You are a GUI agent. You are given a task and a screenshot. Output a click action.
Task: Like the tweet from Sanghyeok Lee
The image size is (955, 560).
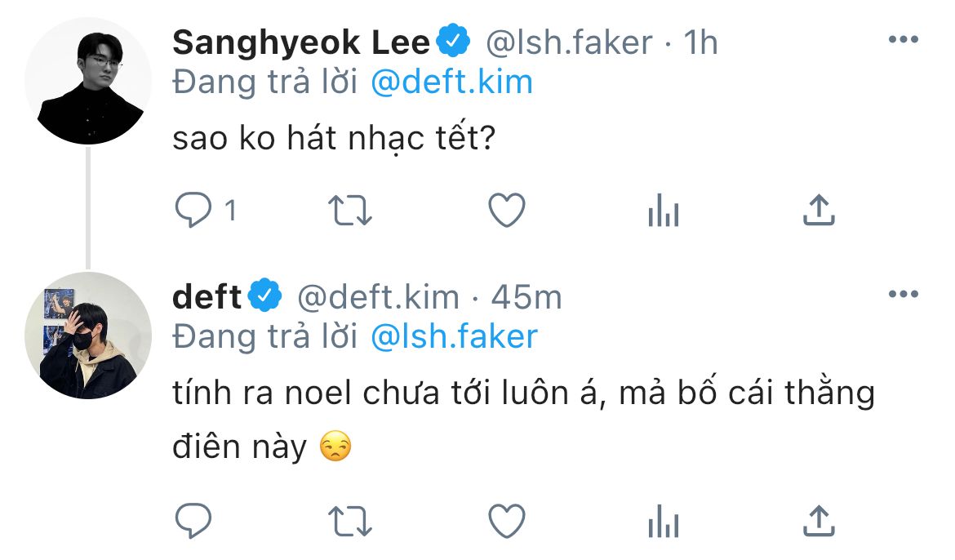tap(506, 211)
